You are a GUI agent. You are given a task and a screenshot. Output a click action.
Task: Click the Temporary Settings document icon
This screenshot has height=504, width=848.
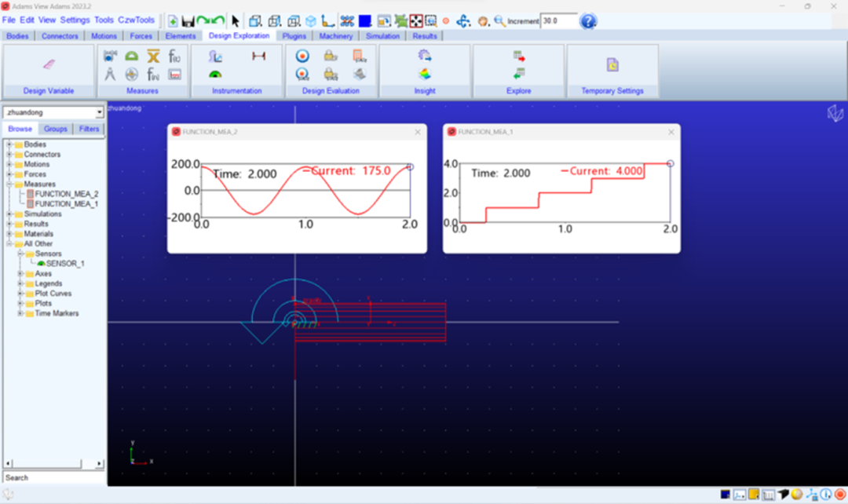pyautogui.click(x=612, y=65)
